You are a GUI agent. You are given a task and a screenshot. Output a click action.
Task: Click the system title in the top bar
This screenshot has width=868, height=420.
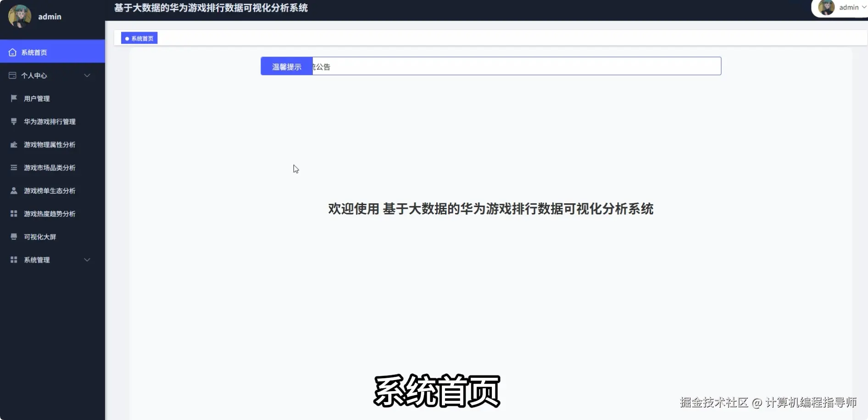point(211,8)
